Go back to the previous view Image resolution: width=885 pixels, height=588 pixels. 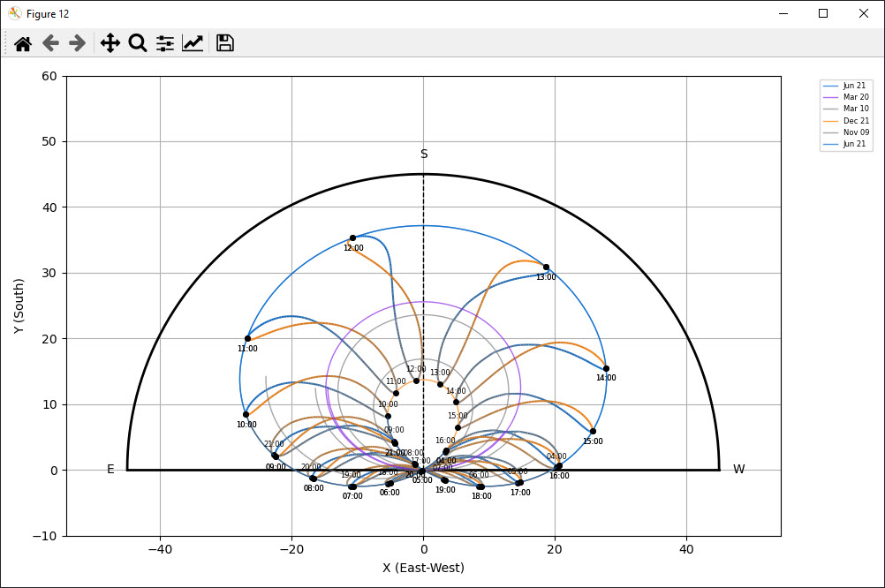(50, 43)
